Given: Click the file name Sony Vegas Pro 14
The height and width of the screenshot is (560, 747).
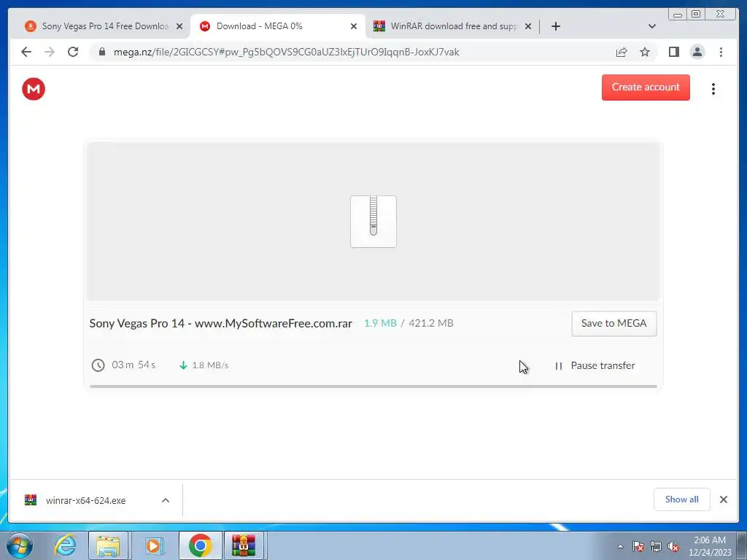Looking at the screenshot, I should point(220,323).
